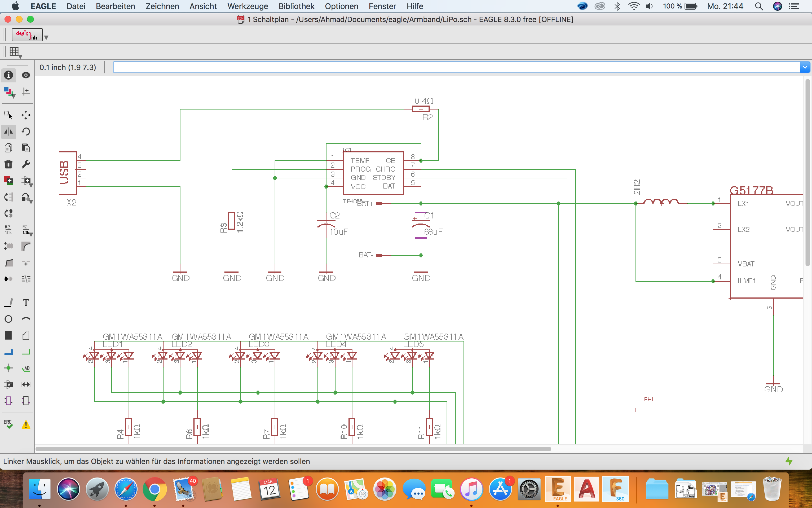
Task: Select the Delete trash tool
Action: click(9, 164)
